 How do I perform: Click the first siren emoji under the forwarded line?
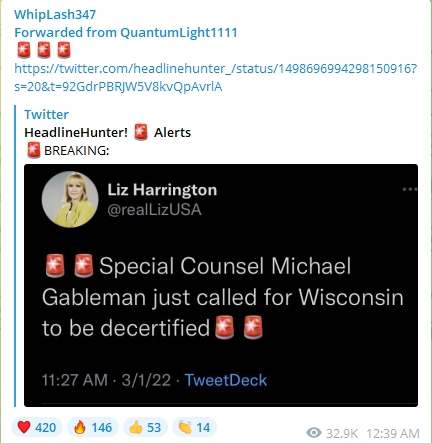tap(24, 50)
